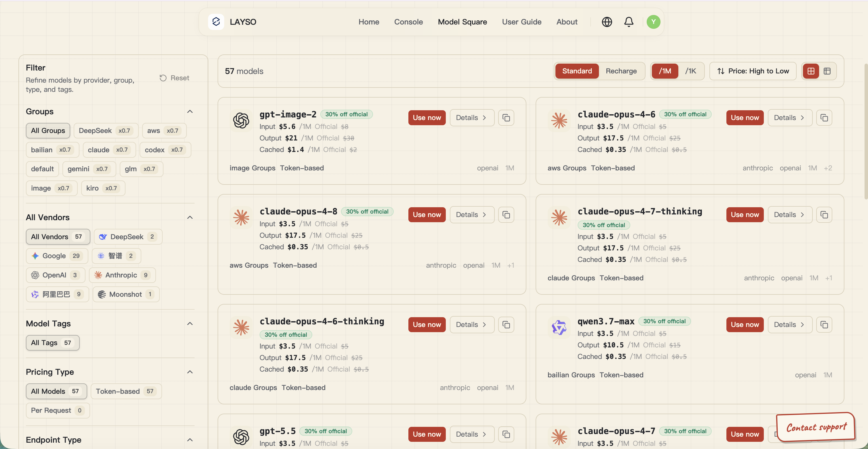Open the notifications bell

pos(629,22)
